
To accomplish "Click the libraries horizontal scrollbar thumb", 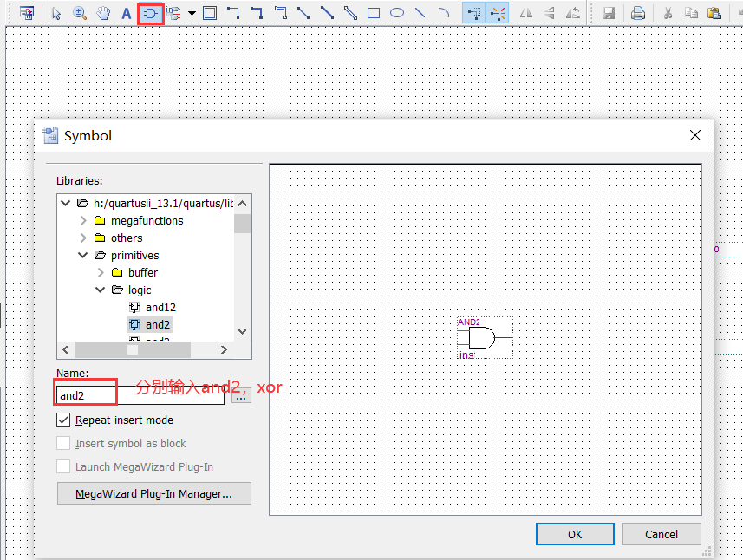I will 134,349.
